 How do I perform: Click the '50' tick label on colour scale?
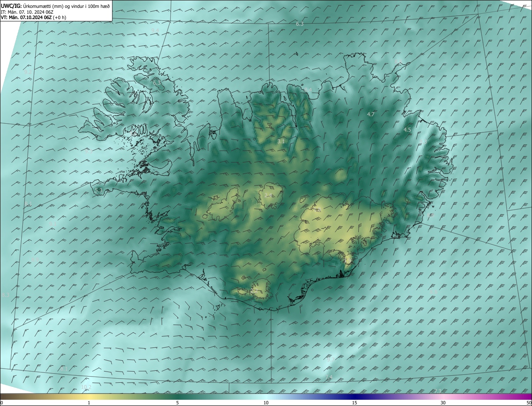(x=529, y=403)
